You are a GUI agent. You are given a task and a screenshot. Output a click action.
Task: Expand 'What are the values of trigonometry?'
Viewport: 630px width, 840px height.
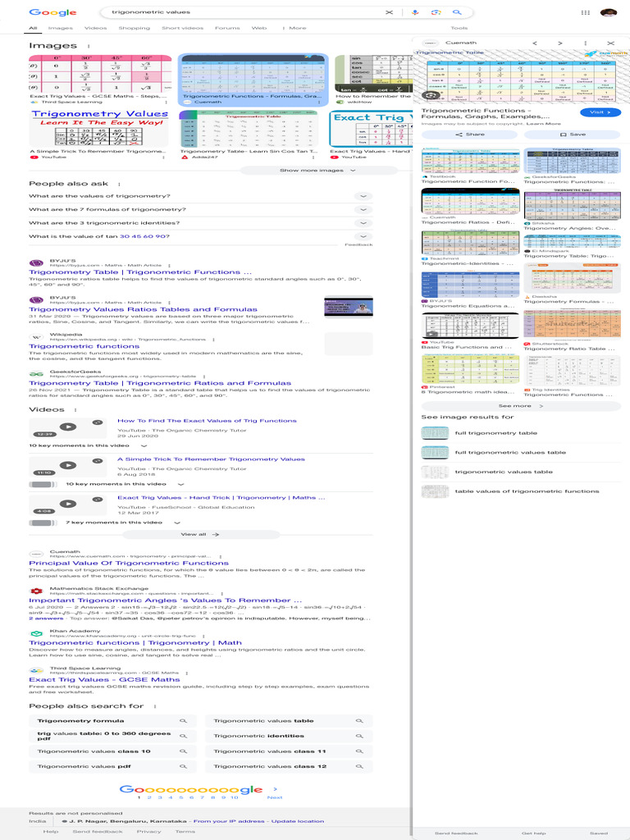[x=200, y=196]
